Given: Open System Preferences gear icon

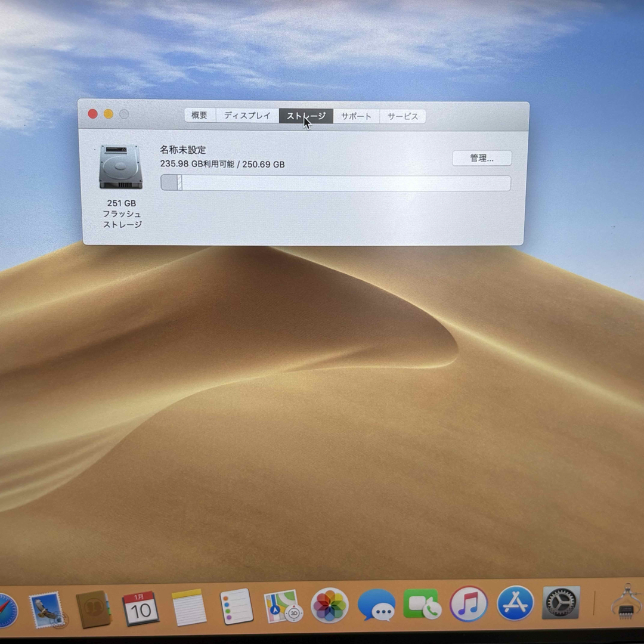Looking at the screenshot, I should 561,603.
